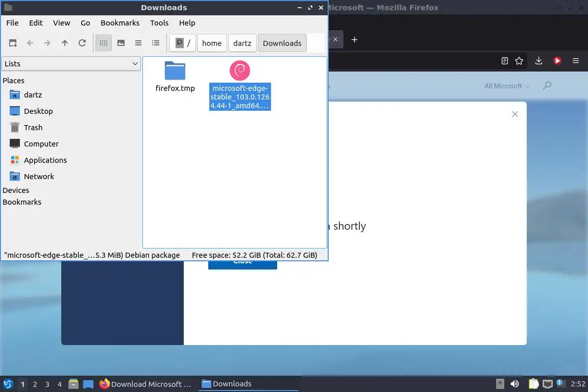The image size is (588, 392).
Task: Switch to virtual desktop 1
Action: 22,384
